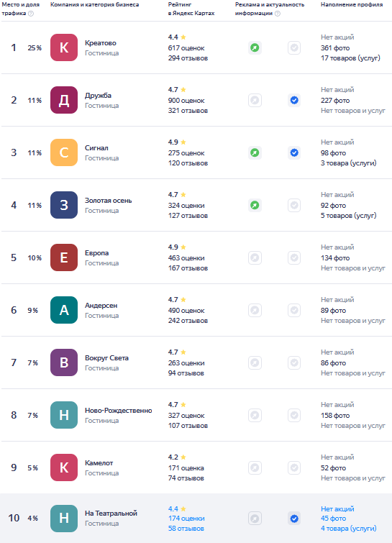Screen dimensions: 392x543
Task: Open the 174 оценки link for На Театральной
Action: coord(186,519)
